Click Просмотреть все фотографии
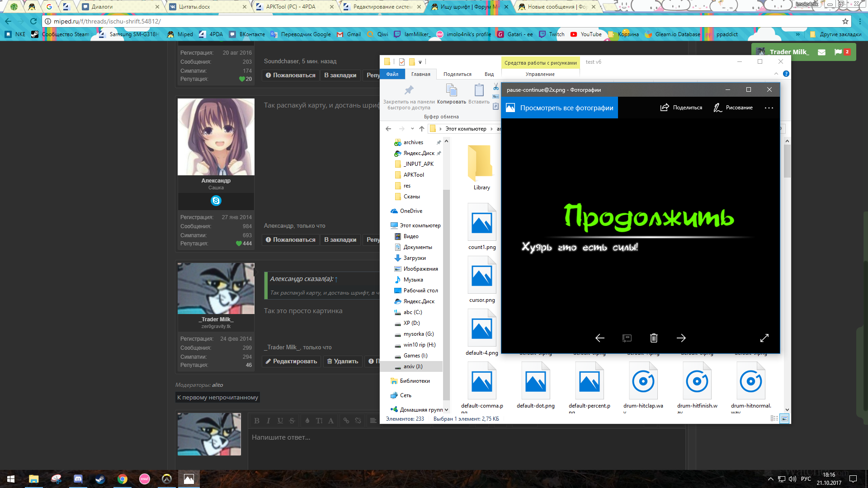The width and height of the screenshot is (868, 488). (560, 108)
